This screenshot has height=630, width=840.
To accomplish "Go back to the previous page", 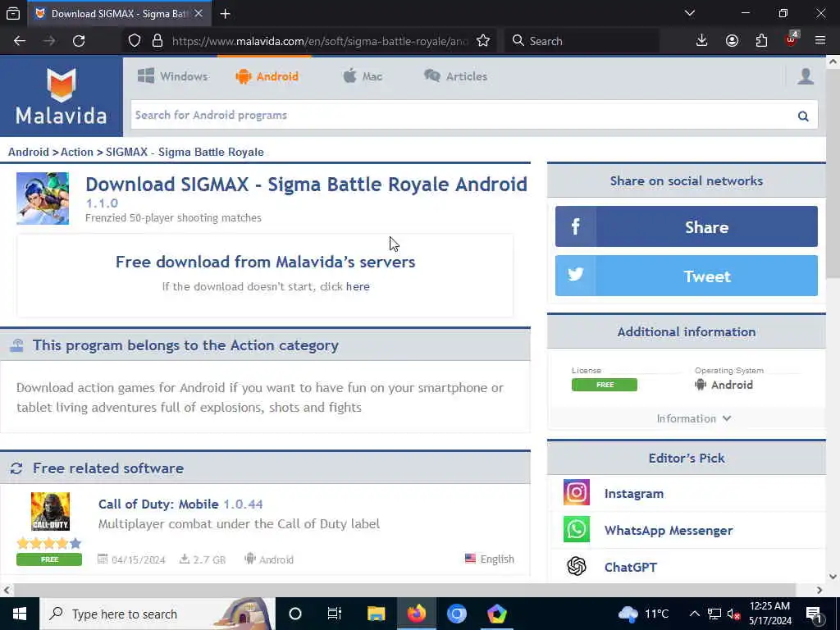I will 20,41.
